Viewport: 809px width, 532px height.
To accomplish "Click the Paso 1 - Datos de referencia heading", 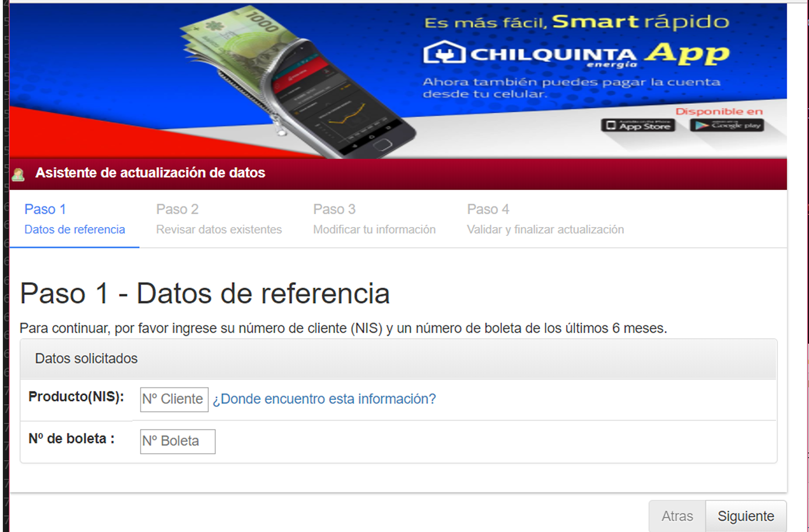I will tap(205, 294).
